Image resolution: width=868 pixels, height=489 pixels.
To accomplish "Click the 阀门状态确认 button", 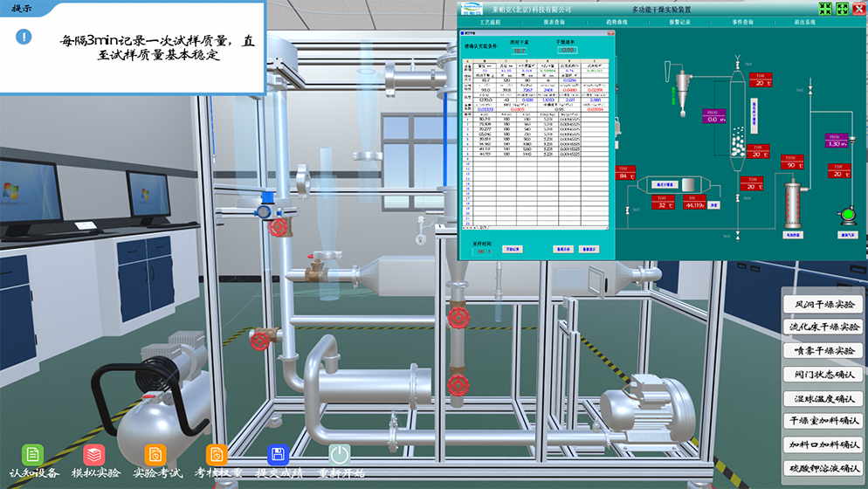I will tap(822, 375).
